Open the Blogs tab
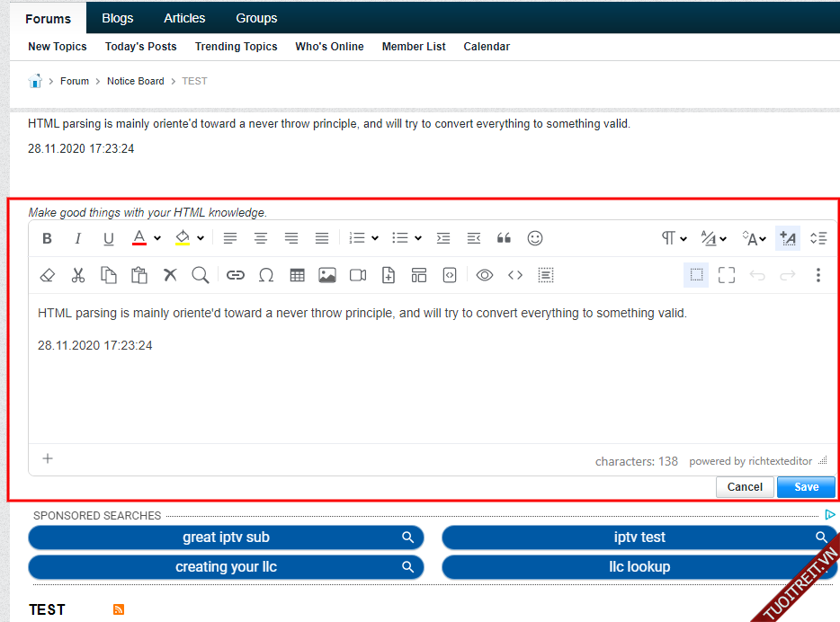This screenshot has width=840, height=622. point(118,18)
